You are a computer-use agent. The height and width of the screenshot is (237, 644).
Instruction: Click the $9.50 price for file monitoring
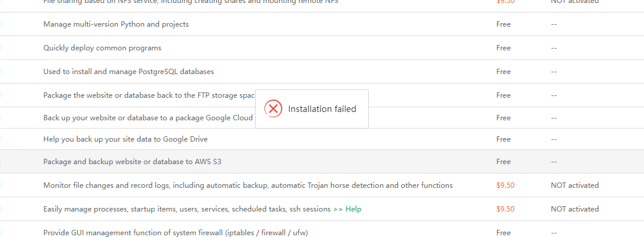tap(505, 185)
